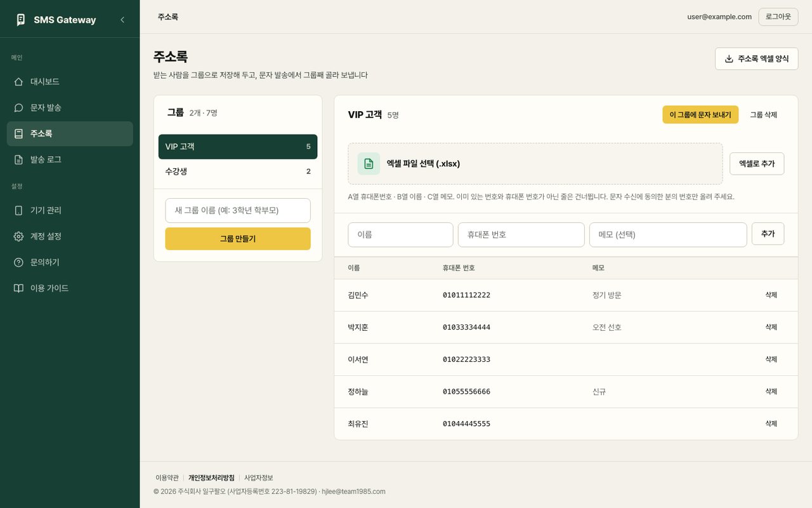The height and width of the screenshot is (508, 812).
Task: Click the 대시보드 home icon
Action: (18, 82)
